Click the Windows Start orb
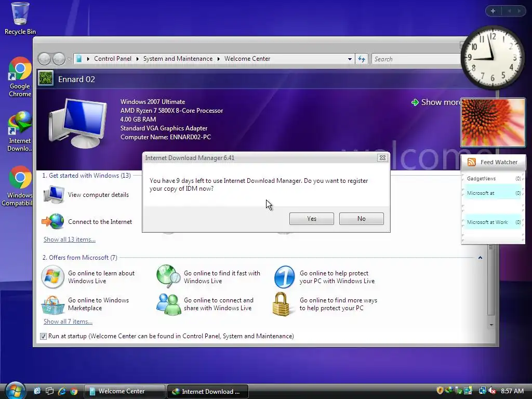 click(15, 391)
